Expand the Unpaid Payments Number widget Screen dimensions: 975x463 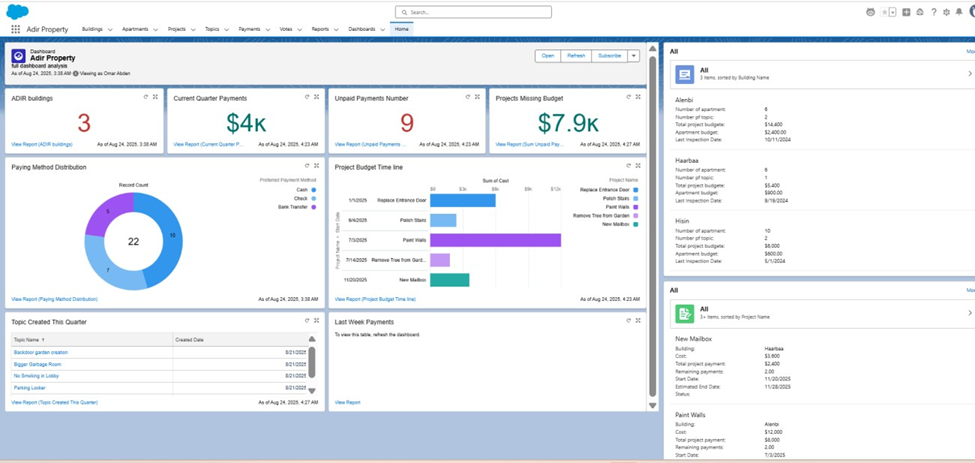(477, 97)
